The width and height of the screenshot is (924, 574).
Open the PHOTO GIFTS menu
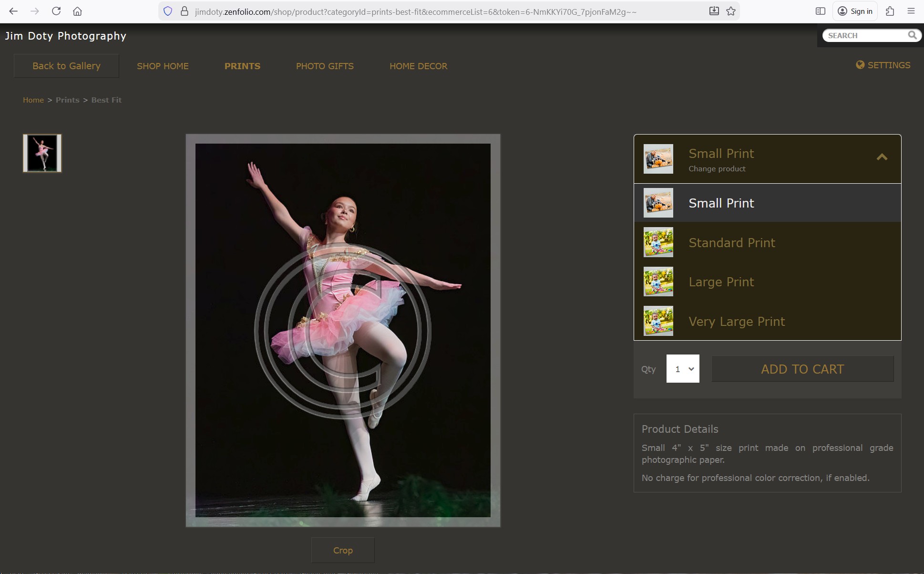click(x=325, y=66)
